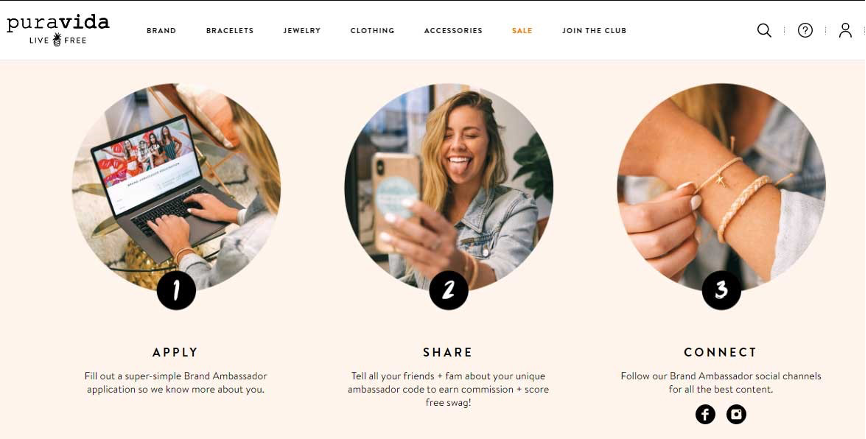
Task: Click the Apply heading
Action: pos(175,352)
